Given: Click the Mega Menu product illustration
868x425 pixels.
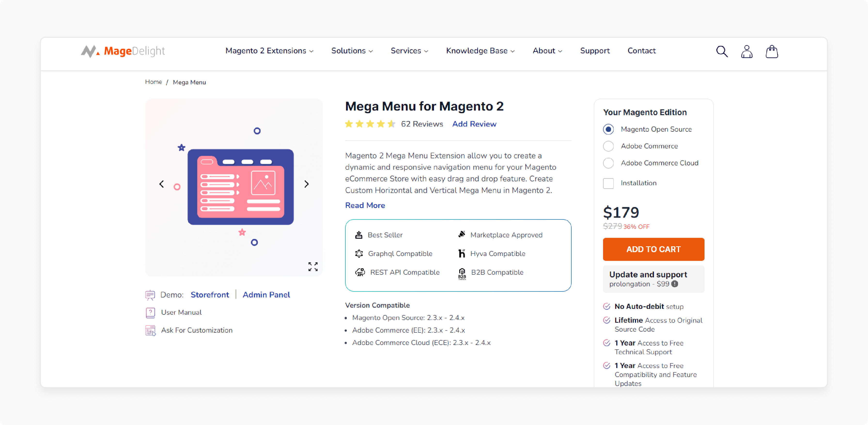Looking at the screenshot, I should coord(240,187).
